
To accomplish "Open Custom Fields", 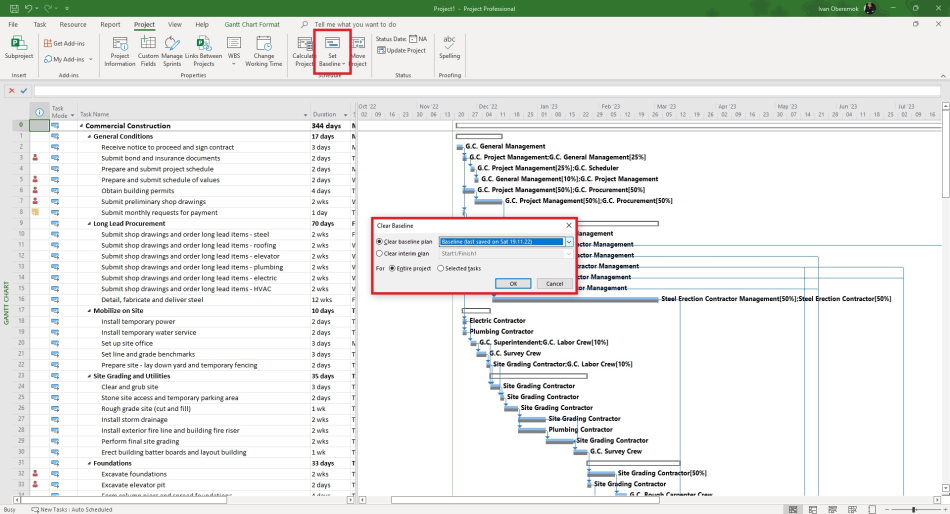I will point(148,51).
